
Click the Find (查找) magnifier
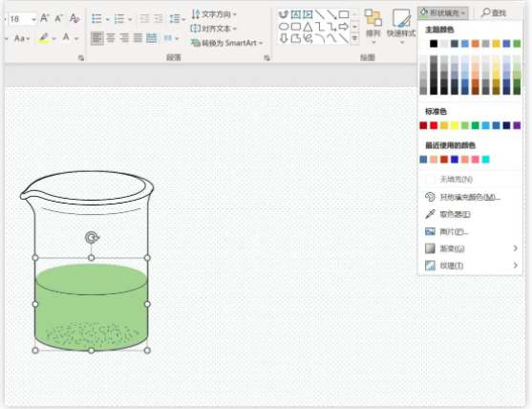click(x=494, y=12)
